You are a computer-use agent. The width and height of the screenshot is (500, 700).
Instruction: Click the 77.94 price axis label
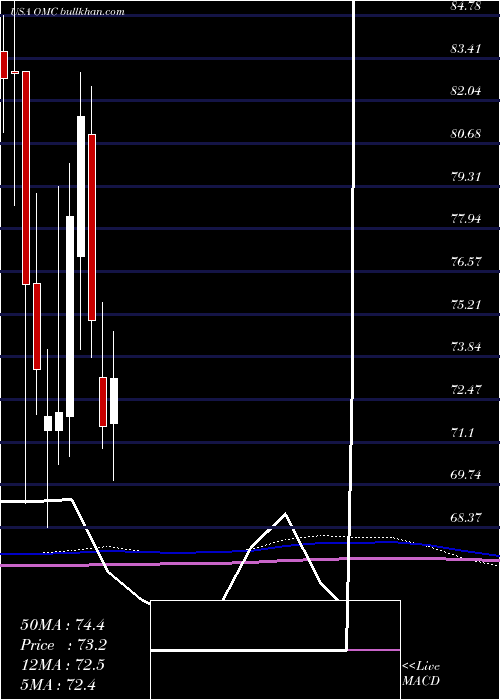[466, 219]
